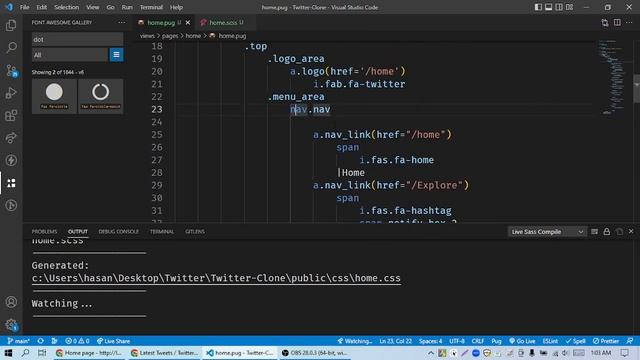Click Live Share in status bar
640x360 pixels.
pos(113,341)
